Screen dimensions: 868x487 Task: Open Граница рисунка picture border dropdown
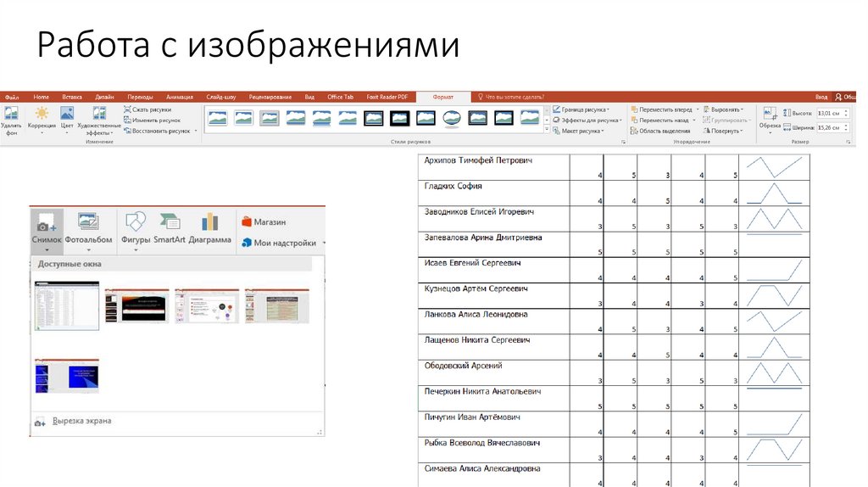pyautogui.click(x=581, y=109)
